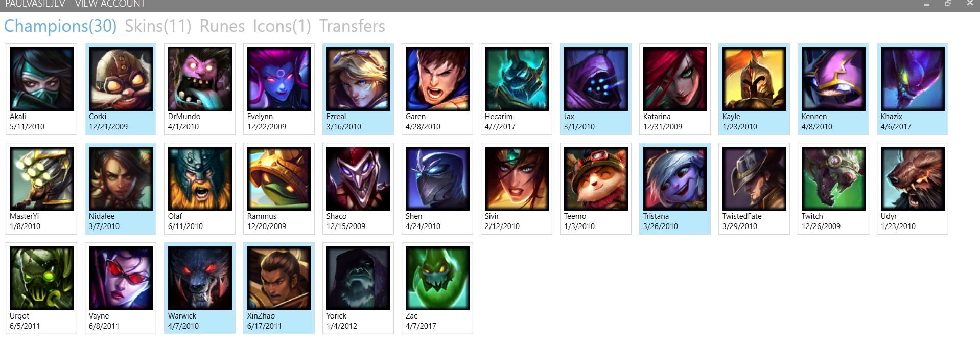
Task: Choose the Twitch champion icon
Action: [833, 178]
